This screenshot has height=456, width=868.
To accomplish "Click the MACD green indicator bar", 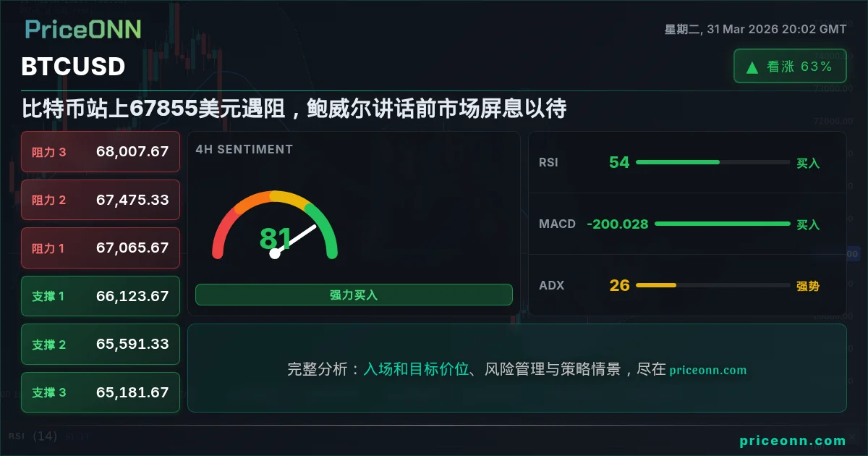I will click(722, 224).
